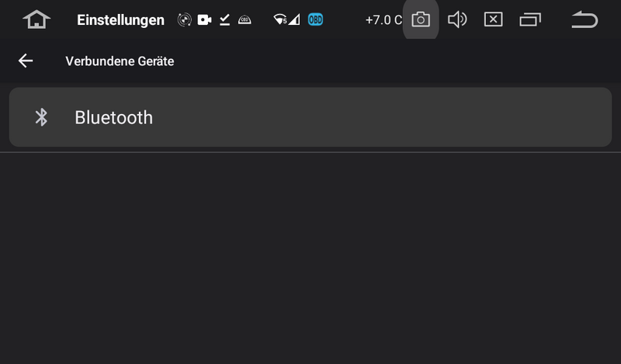Tap the Bluetooth symbol icon

point(42,117)
